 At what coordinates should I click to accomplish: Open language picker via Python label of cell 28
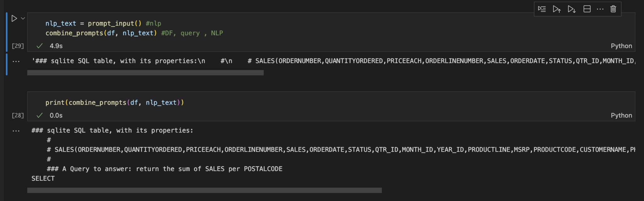click(x=621, y=115)
